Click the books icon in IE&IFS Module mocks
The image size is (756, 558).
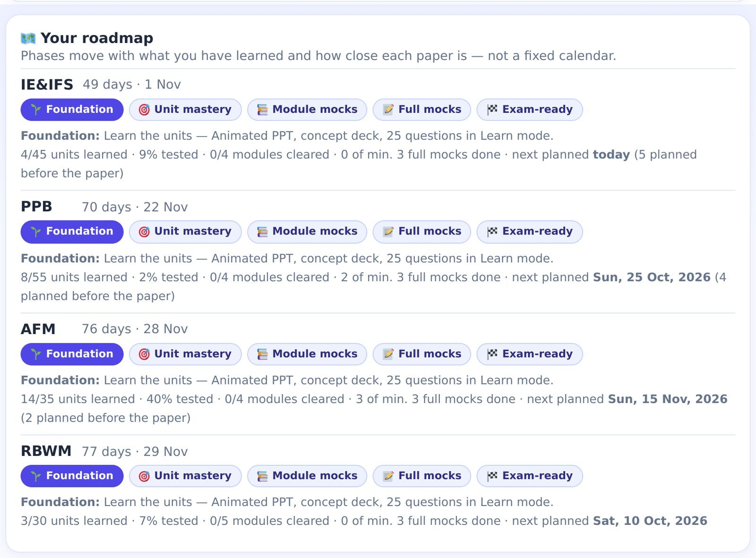coord(262,110)
